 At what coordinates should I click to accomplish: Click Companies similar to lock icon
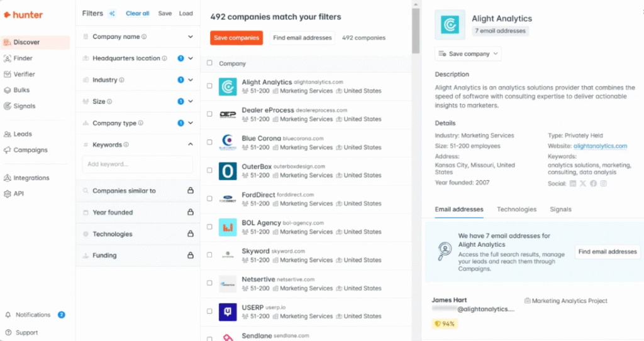[191, 190]
